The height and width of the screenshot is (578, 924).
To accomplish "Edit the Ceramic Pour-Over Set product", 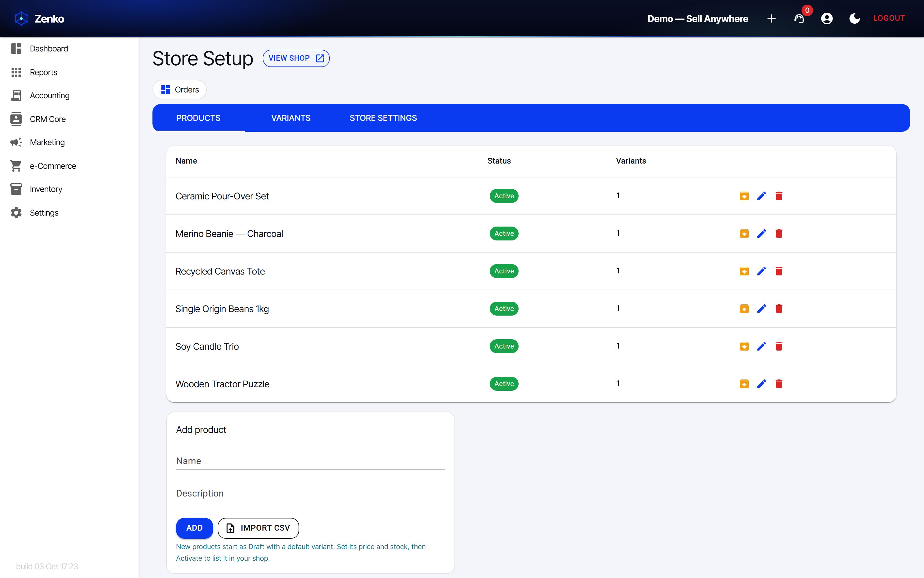I will (x=762, y=196).
